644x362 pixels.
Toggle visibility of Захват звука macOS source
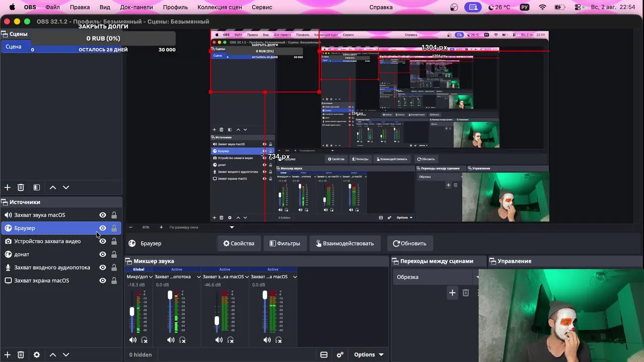click(103, 215)
